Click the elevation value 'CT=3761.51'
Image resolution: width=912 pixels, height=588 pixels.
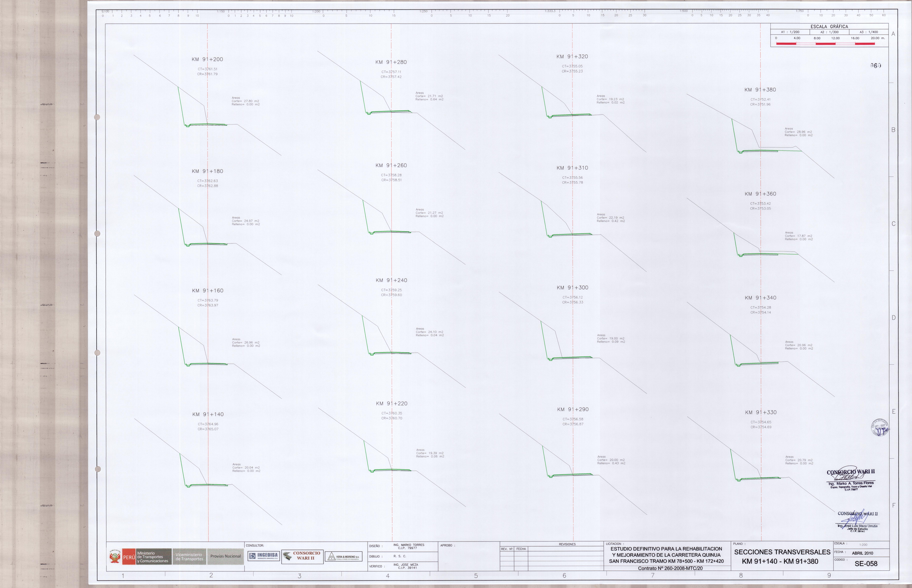click(x=207, y=69)
